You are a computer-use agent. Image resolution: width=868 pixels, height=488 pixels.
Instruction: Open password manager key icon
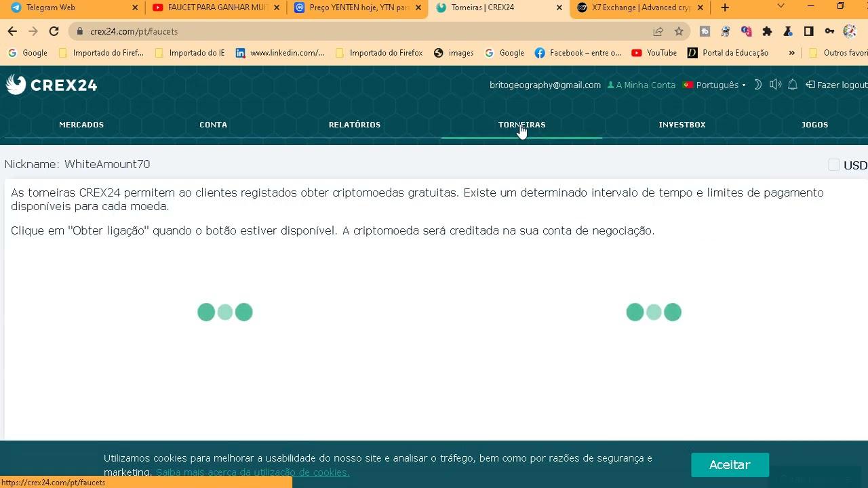click(829, 31)
